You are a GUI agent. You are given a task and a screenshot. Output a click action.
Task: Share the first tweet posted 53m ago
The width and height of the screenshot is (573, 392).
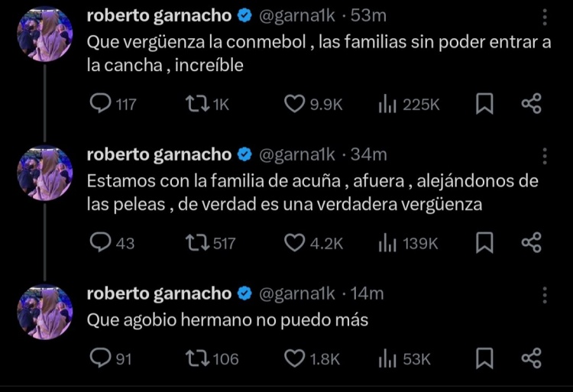(x=531, y=104)
